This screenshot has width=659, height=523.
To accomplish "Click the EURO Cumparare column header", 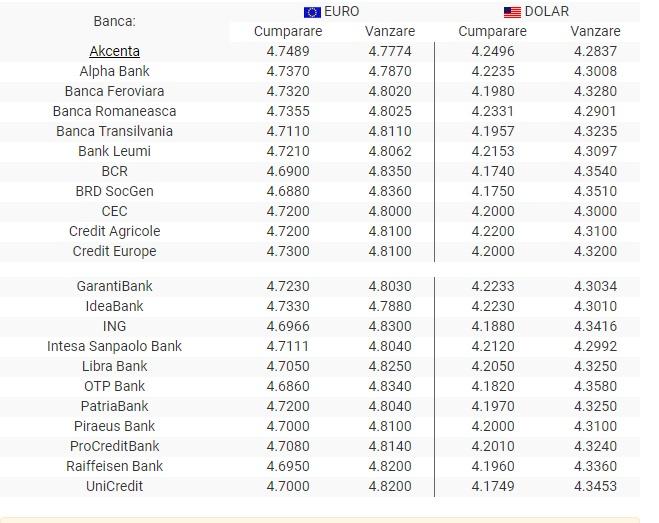I will tap(288, 31).
